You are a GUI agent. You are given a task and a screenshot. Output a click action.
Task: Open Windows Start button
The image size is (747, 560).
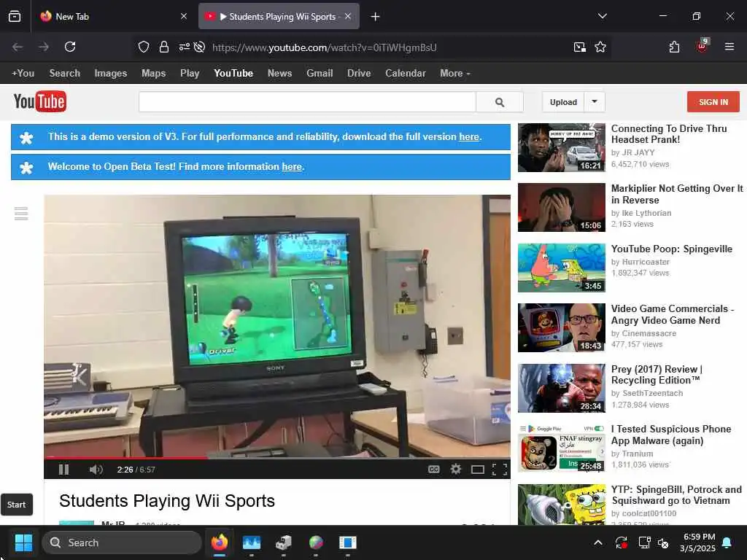[23, 542]
